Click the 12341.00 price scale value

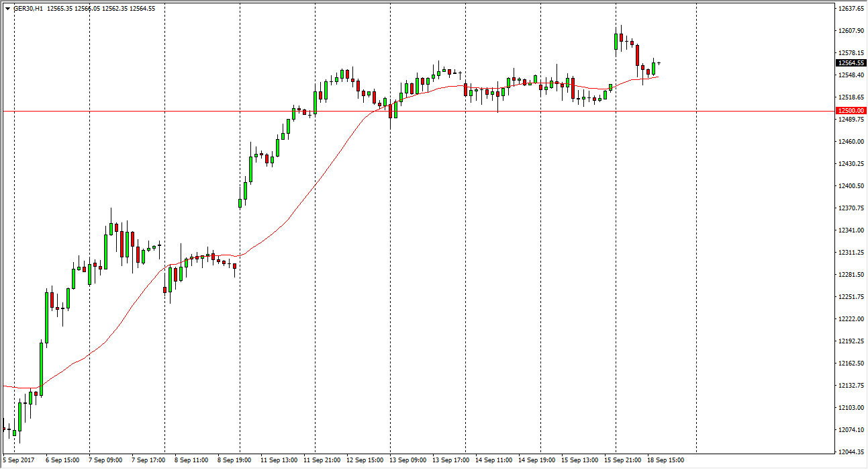[851, 230]
